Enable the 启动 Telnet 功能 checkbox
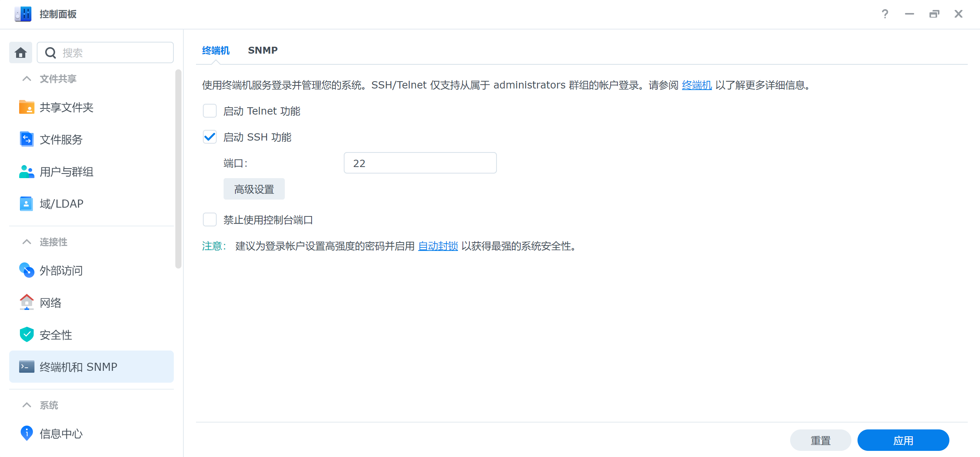This screenshot has width=980, height=457. click(210, 111)
